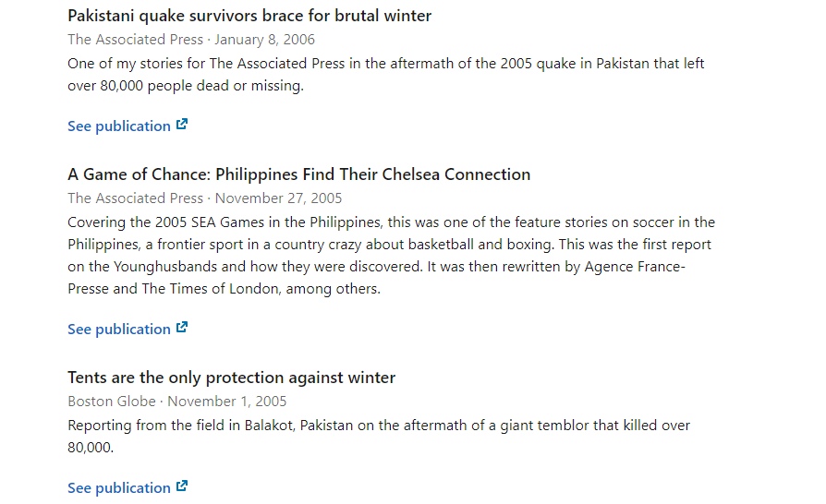Screen dimensions: 826x504
Task: Click The Associated Press publisher beside November 27, 2005
Action: click(x=135, y=198)
